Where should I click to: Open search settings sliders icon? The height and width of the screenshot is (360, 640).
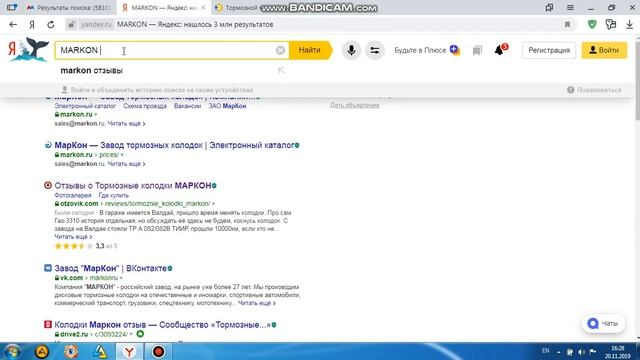375,50
